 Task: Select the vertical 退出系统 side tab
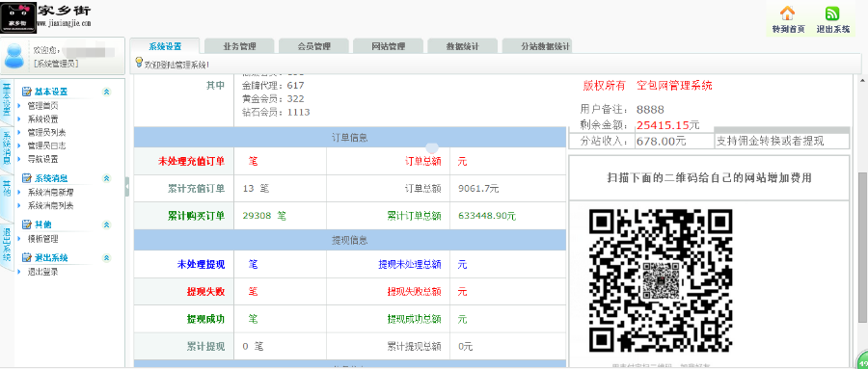(6, 244)
